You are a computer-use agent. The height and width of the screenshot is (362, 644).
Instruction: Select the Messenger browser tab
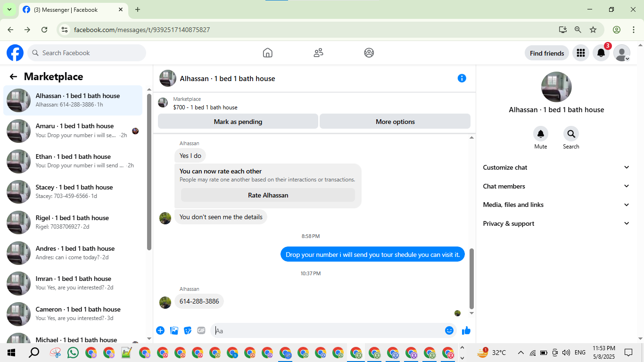click(73, 9)
